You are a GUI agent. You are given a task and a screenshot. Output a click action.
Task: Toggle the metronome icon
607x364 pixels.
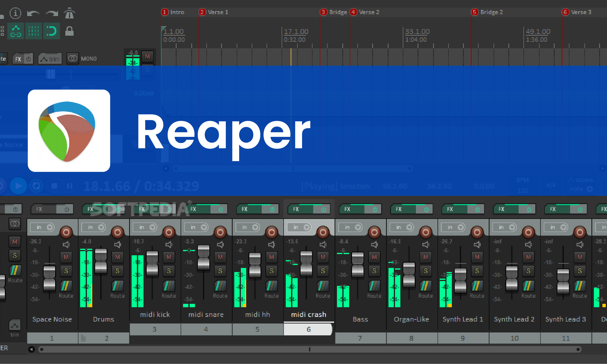click(x=69, y=13)
